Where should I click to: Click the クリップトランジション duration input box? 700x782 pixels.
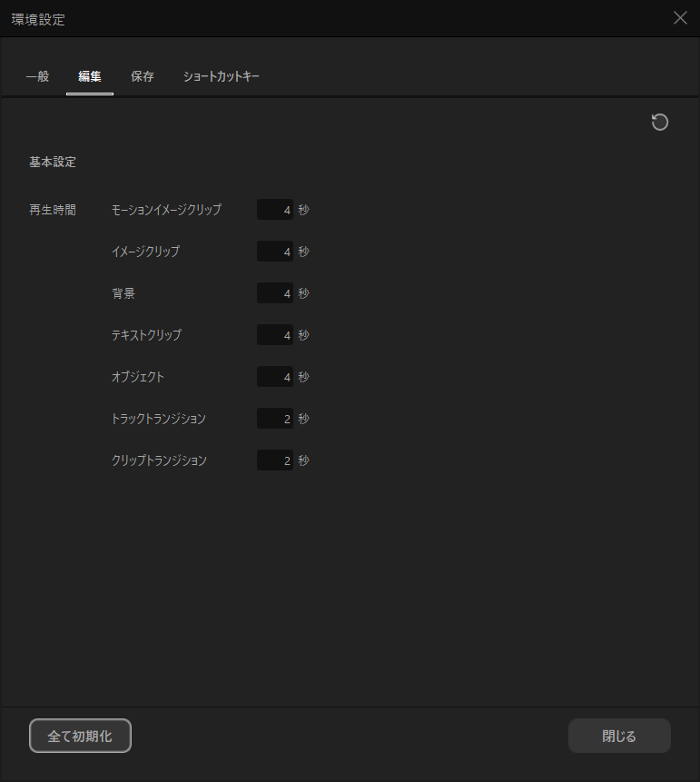[x=275, y=460]
